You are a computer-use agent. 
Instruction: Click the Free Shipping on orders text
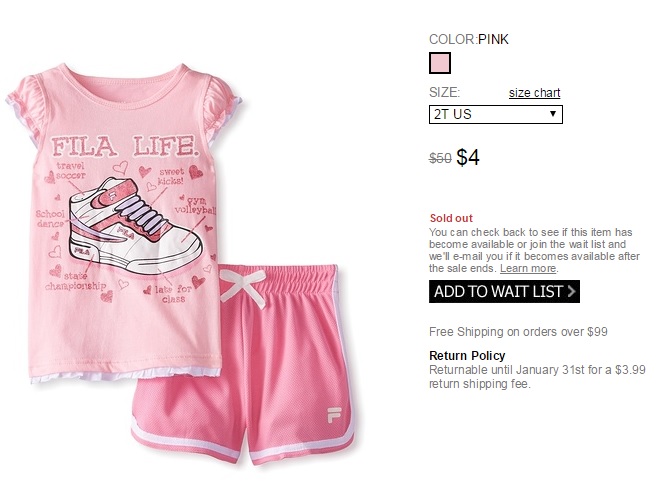[518, 332]
